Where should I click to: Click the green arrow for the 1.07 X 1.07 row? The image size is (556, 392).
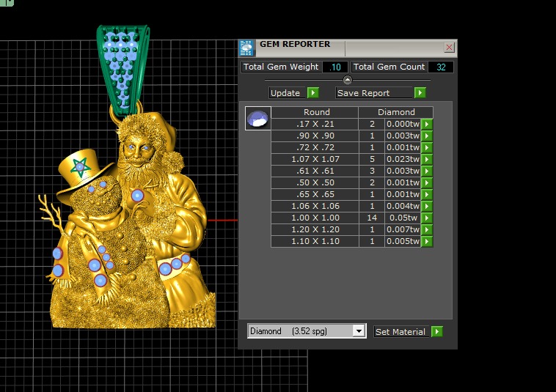coord(427,159)
